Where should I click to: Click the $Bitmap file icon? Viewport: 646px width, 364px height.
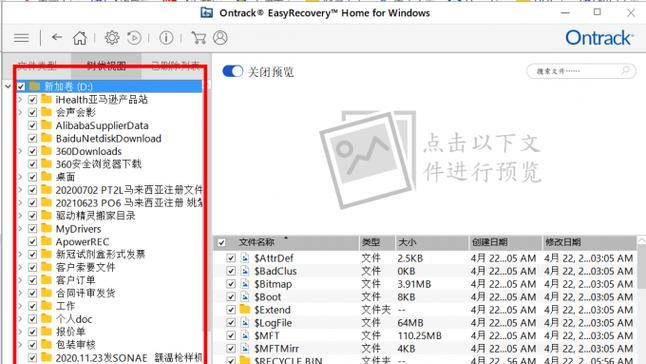tap(245, 284)
